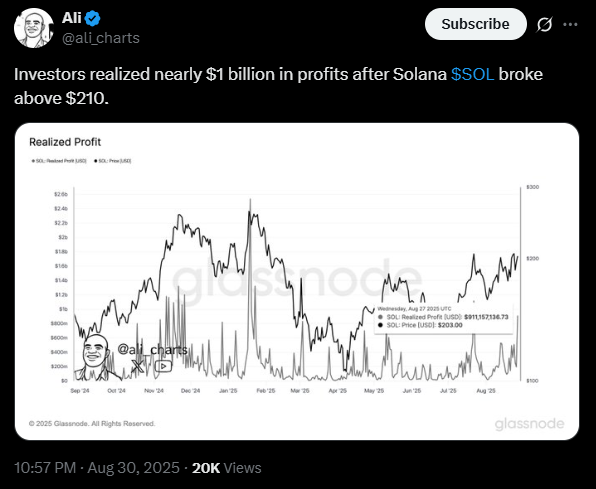Subscribe to Ali's account
This screenshot has height=489, width=596.
coord(476,24)
